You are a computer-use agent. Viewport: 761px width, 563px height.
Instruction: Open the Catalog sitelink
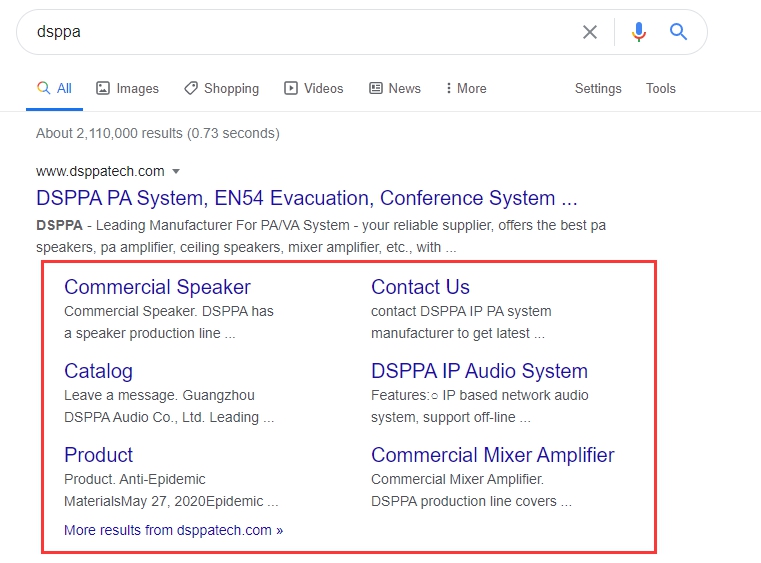click(x=99, y=371)
